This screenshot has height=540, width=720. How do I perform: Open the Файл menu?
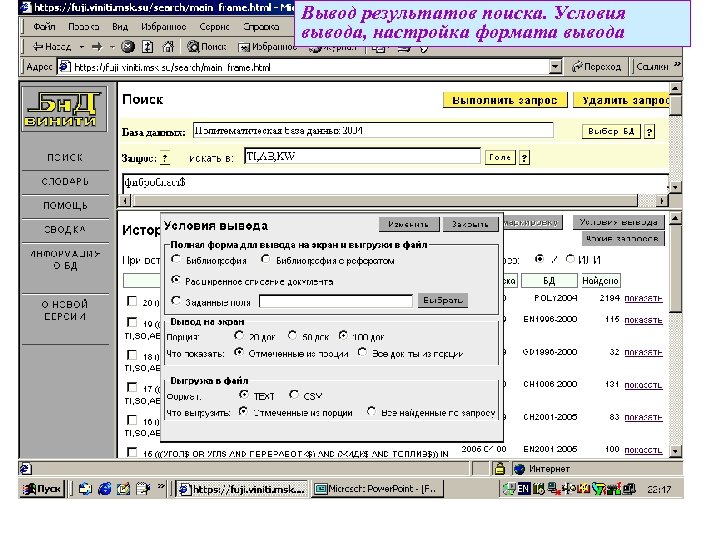click(44, 27)
